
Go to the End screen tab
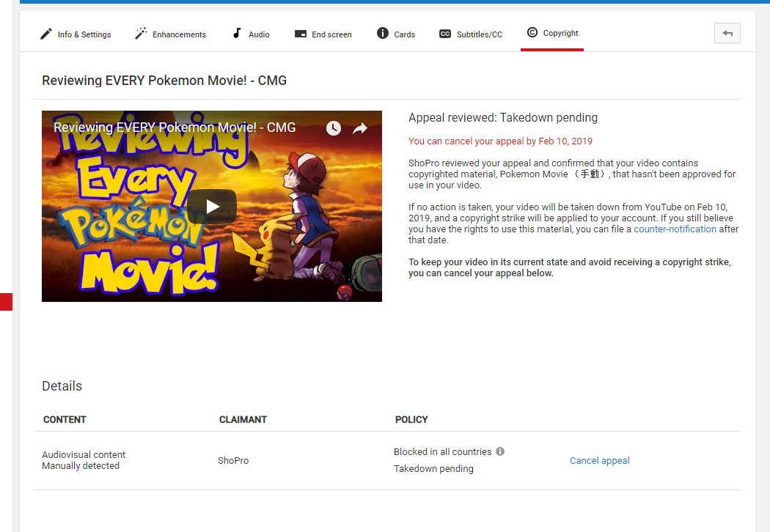click(x=323, y=34)
